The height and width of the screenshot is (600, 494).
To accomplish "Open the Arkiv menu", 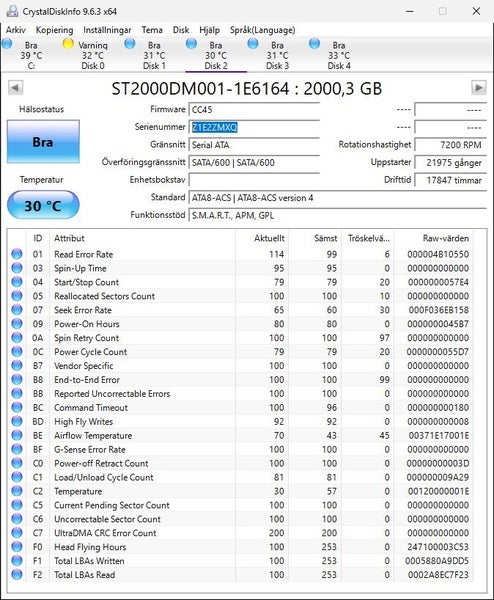I will click(16, 30).
